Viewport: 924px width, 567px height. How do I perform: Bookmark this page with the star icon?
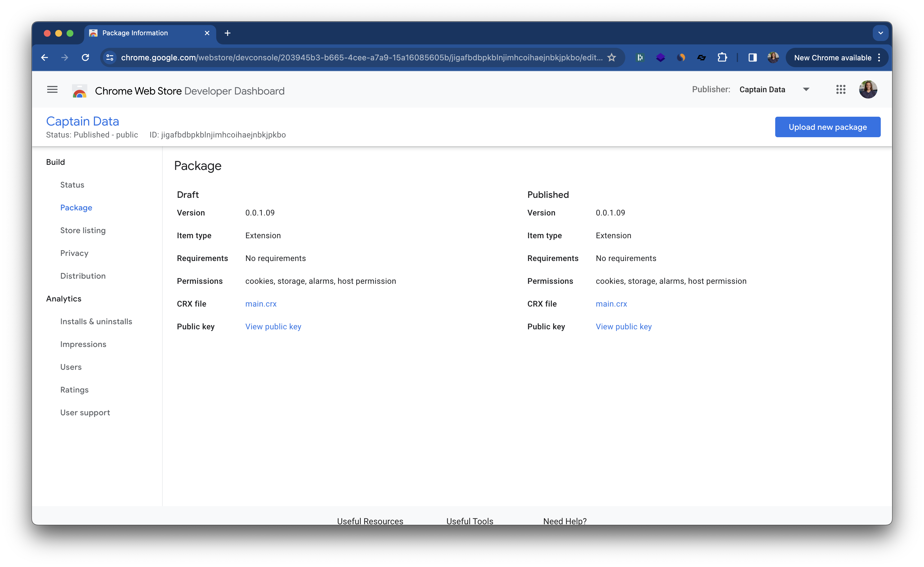612,57
